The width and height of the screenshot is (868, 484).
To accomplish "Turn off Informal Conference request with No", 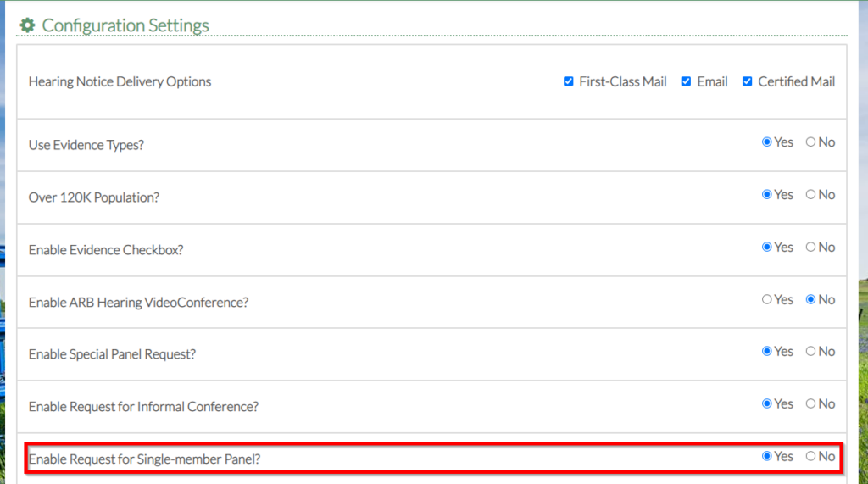I will click(x=810, y=404).
